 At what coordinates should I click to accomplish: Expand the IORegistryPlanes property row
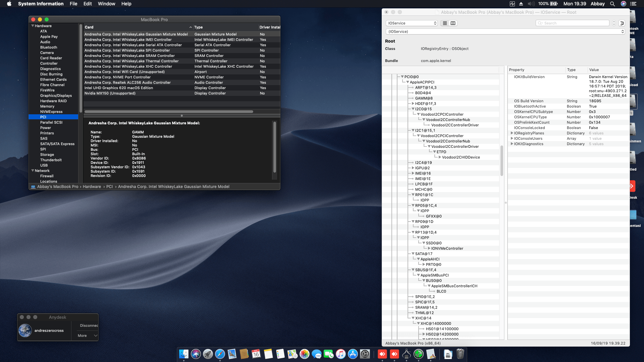(511, 133)
